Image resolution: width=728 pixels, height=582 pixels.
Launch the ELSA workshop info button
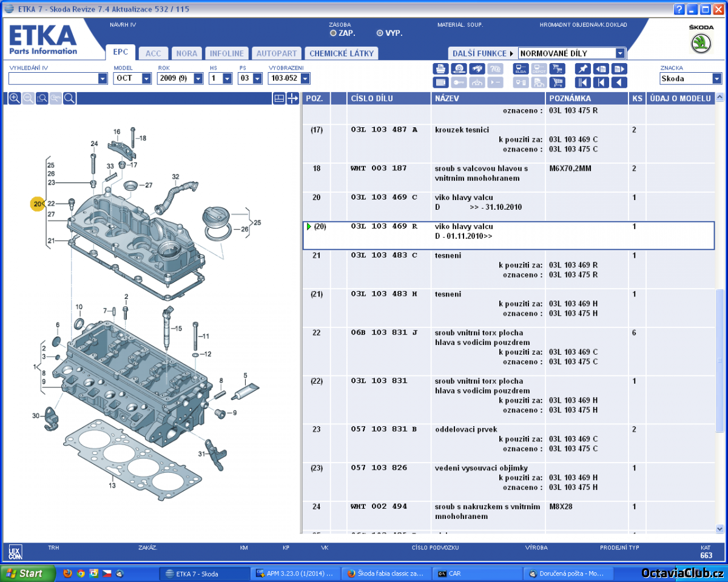(x=521, y=69)
